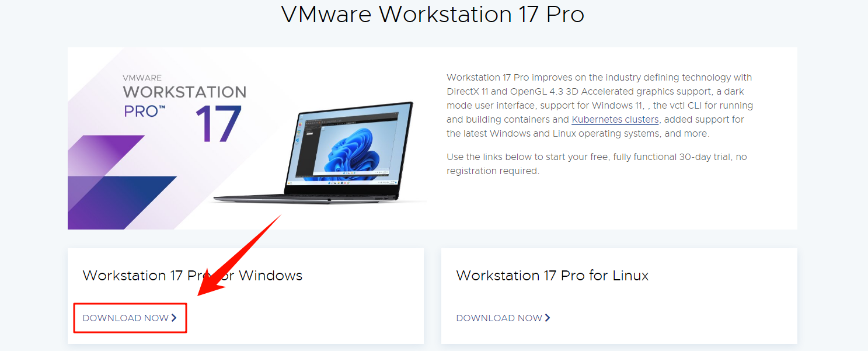This screenshot has width=868, height=351.
Task: Open the Kubernetes clusters link
Action: [x=615, y=120]
